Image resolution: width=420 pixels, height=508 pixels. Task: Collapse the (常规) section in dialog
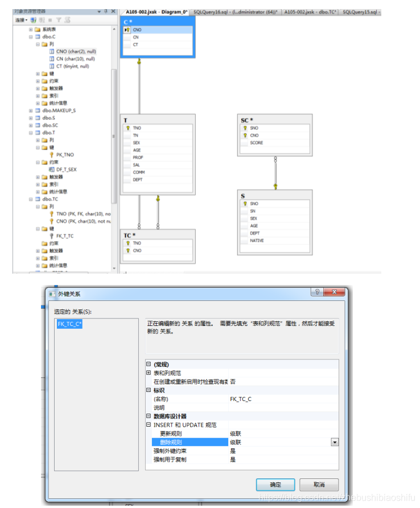(x=149, y=364)
